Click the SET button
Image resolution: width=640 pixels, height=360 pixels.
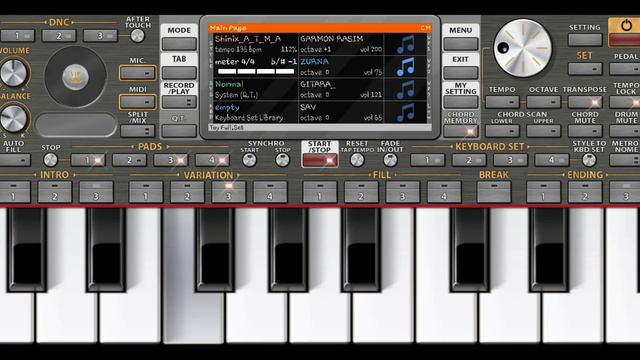click(585, 69)
